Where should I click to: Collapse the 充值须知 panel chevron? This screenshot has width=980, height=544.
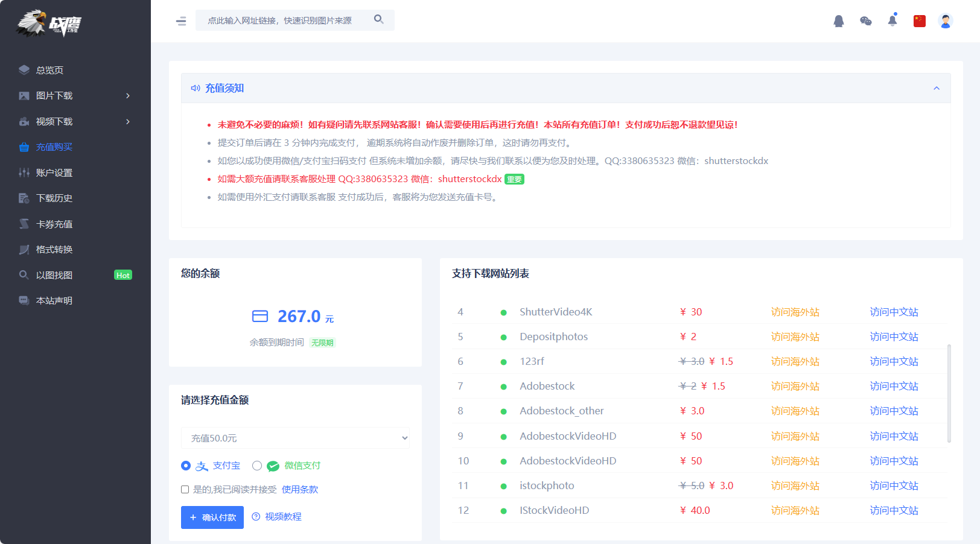coord(937,88)
